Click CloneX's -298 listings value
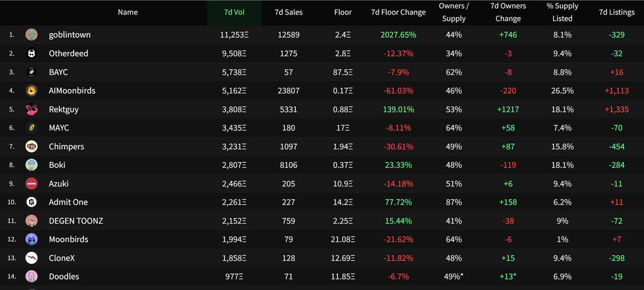 click(617, 258)
